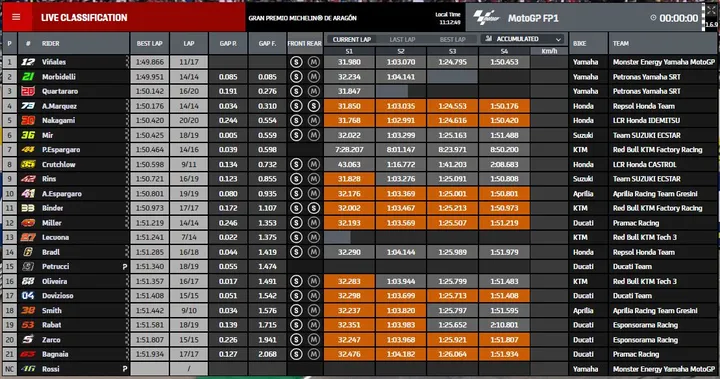Select rider name A.Marquez
The width and height of the screenshot is (720, 379).
click(x=59, y=106)
